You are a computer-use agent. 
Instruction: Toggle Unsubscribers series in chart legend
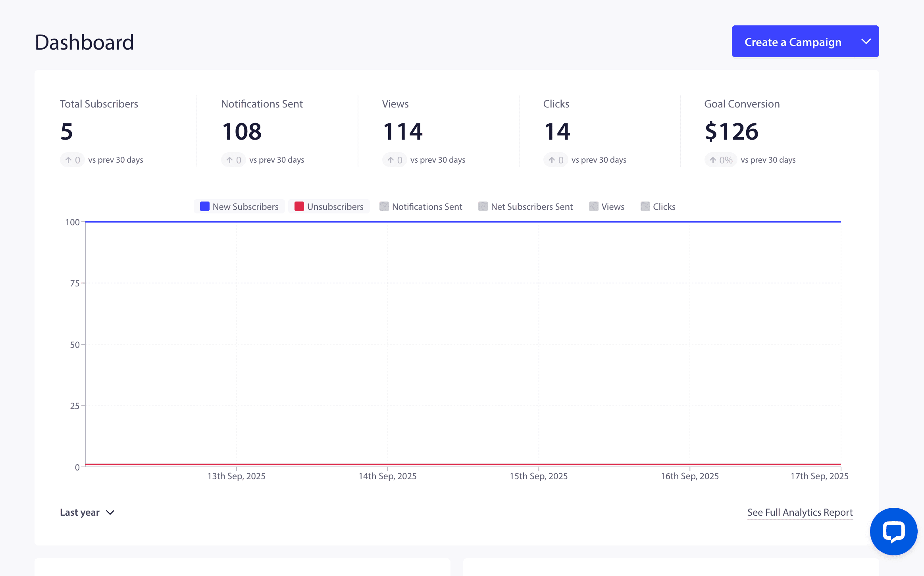click(x=335, y=207)
